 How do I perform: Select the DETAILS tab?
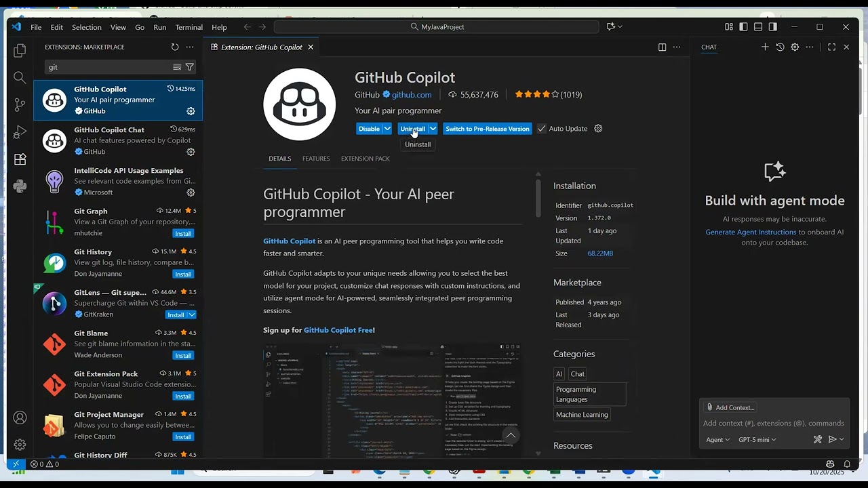pyautogui.click(x=280, y=159)
